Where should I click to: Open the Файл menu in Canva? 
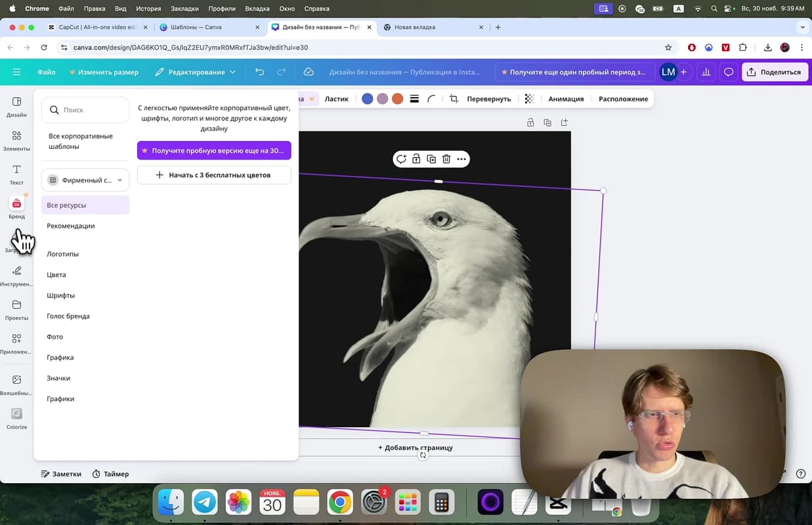tap(46, 72)
